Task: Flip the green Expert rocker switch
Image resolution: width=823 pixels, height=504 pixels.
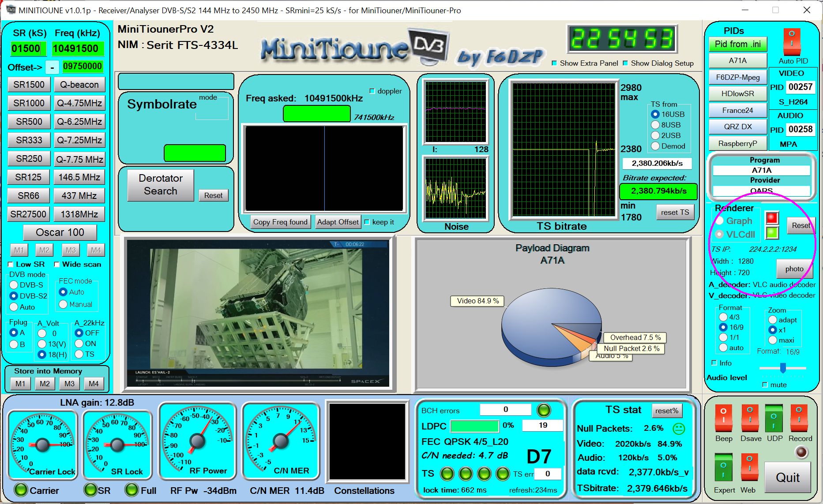Action: coord(723,468)
